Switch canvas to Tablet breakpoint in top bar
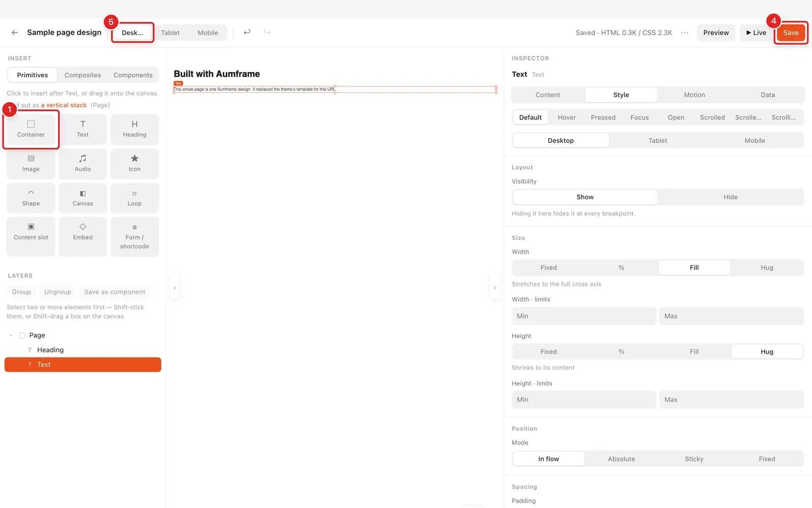This screenshot has height=508, width=812. tap(171, 33)
